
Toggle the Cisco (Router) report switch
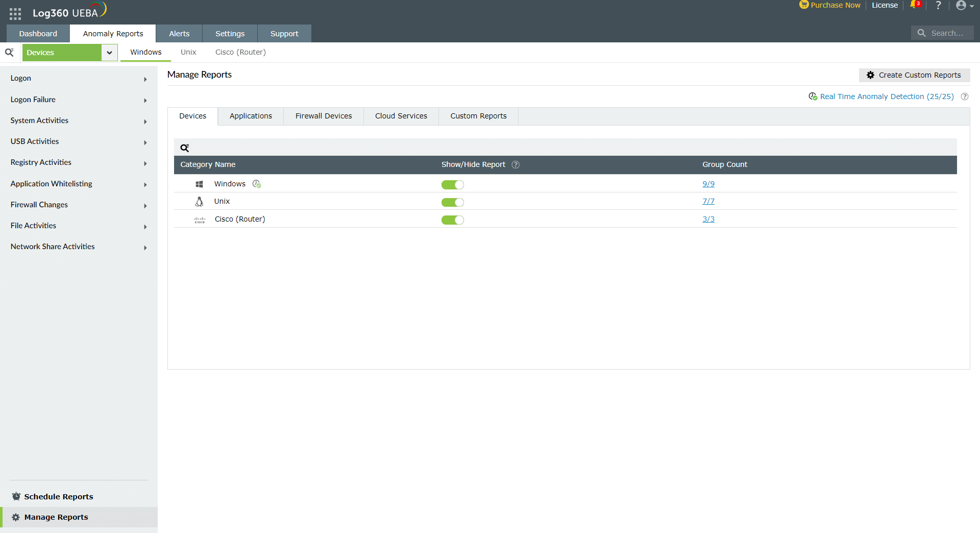pos(453,220)
